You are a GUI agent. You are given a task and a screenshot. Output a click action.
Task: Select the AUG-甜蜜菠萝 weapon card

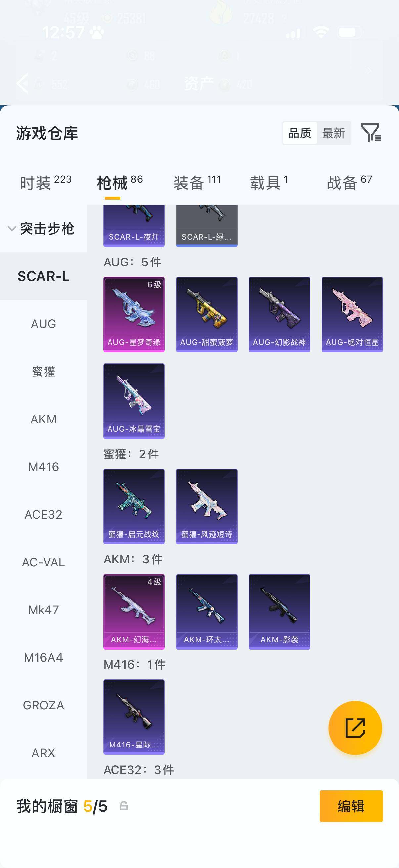206,314
